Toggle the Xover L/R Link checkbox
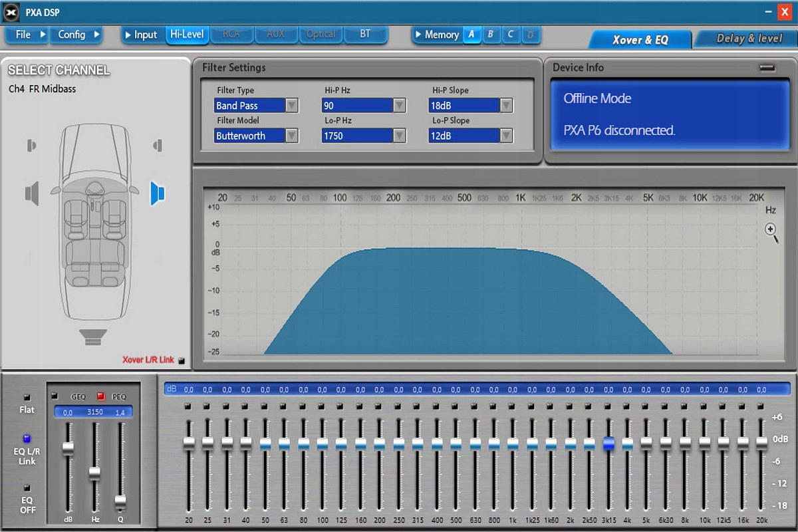Image resolution: width=798 pixels, height=532 pixels. pyautogui.click(x=182, y=360)
